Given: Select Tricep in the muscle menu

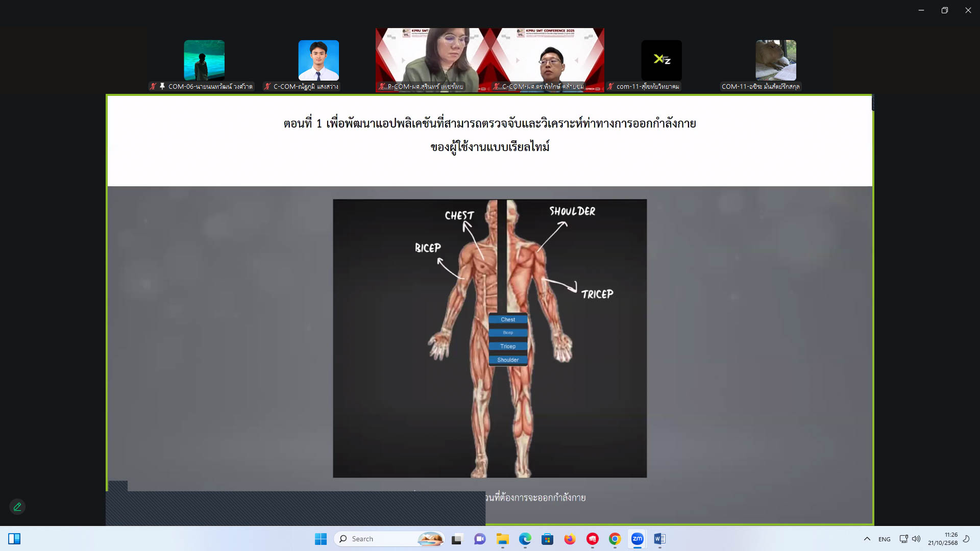Looking at the screenshot, I should click(508, 346).
